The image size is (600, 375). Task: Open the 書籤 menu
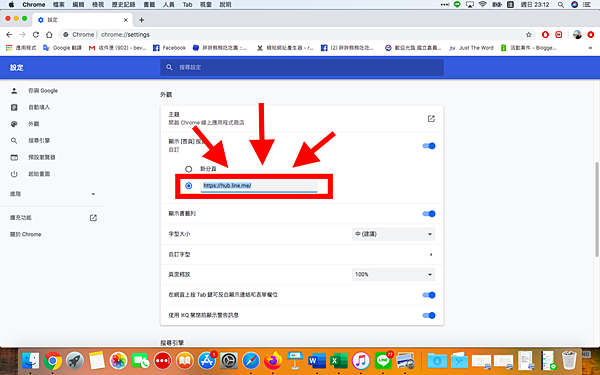click(149, 5)
